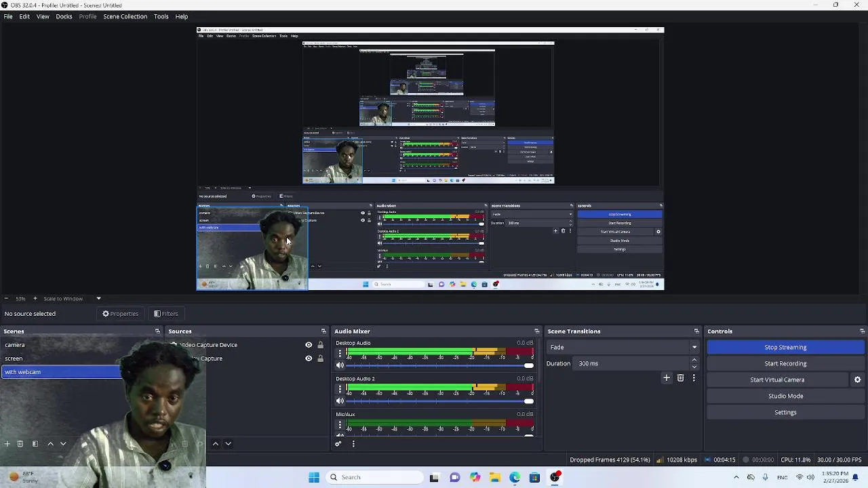The image size is (868, 488).
Task: Click Start Virtual Camera button
Action: pos(777,380)
